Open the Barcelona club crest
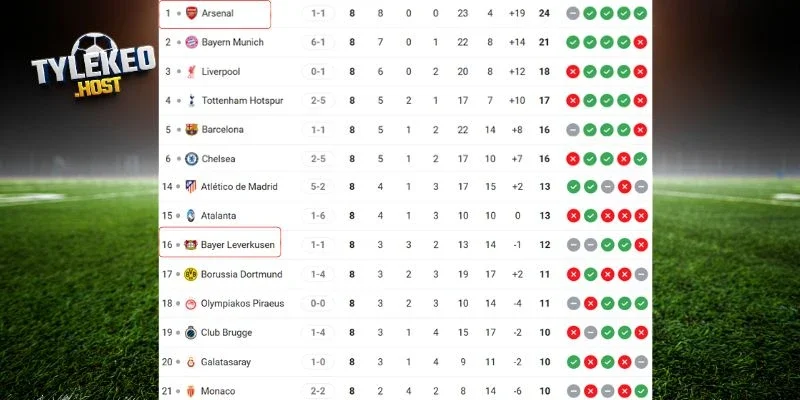This screenshot has width=800, height=400. [192, 130]
